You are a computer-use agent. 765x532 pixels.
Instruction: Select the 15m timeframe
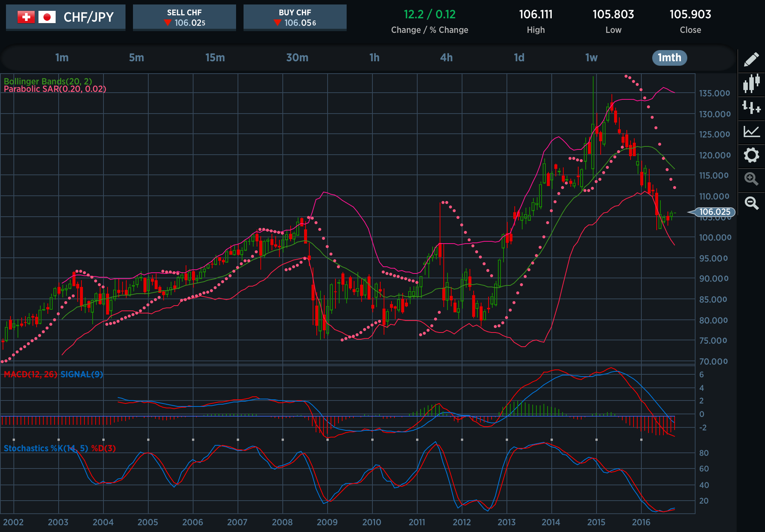pyautogui.click(x=215, y=58)
